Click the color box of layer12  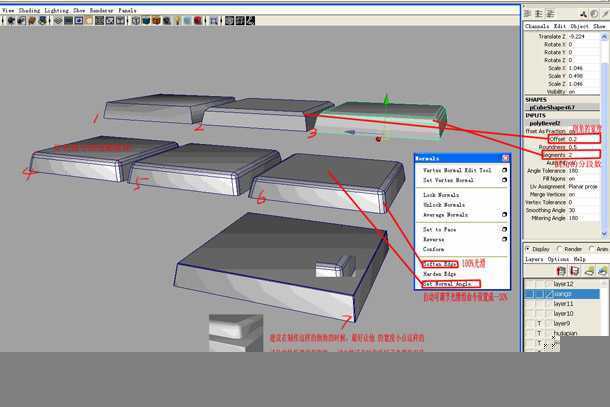coord(549,284)
